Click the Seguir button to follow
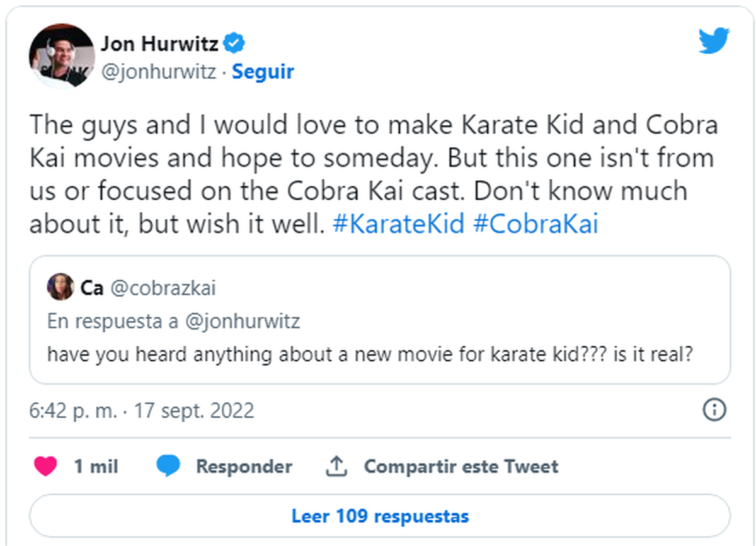This screenshot has height=546, width=756. tap(262, 71)
